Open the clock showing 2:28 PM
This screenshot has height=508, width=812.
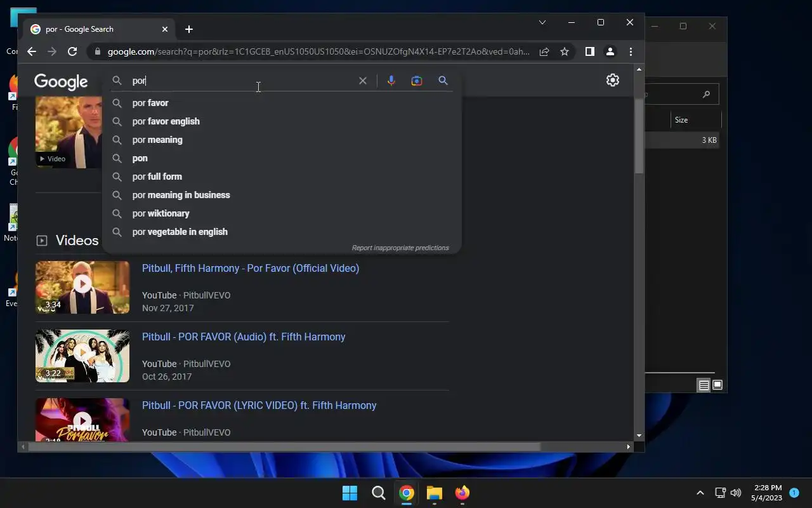(767, 493)
